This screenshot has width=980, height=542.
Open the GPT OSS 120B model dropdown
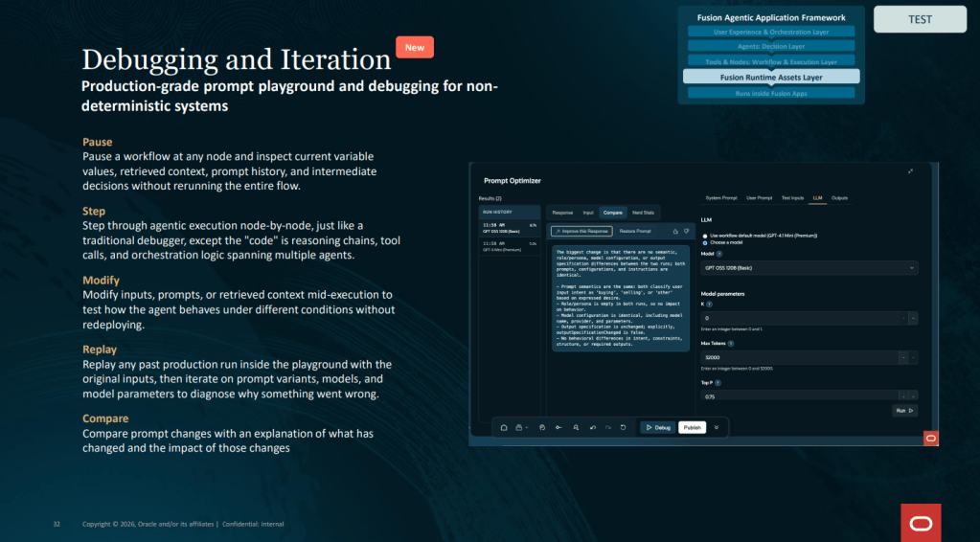[x=809, y=268]
